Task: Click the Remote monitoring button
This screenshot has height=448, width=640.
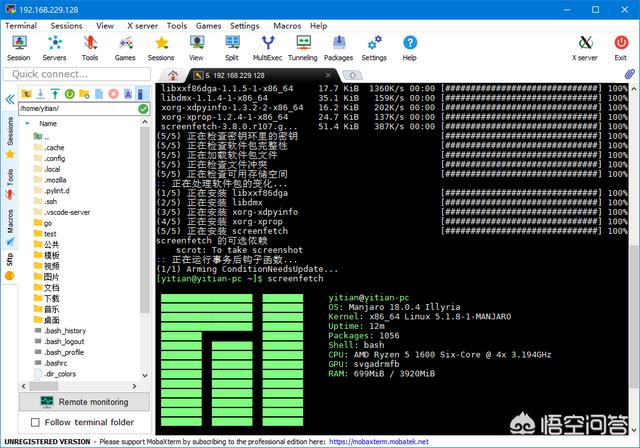Action: (84, 402)
